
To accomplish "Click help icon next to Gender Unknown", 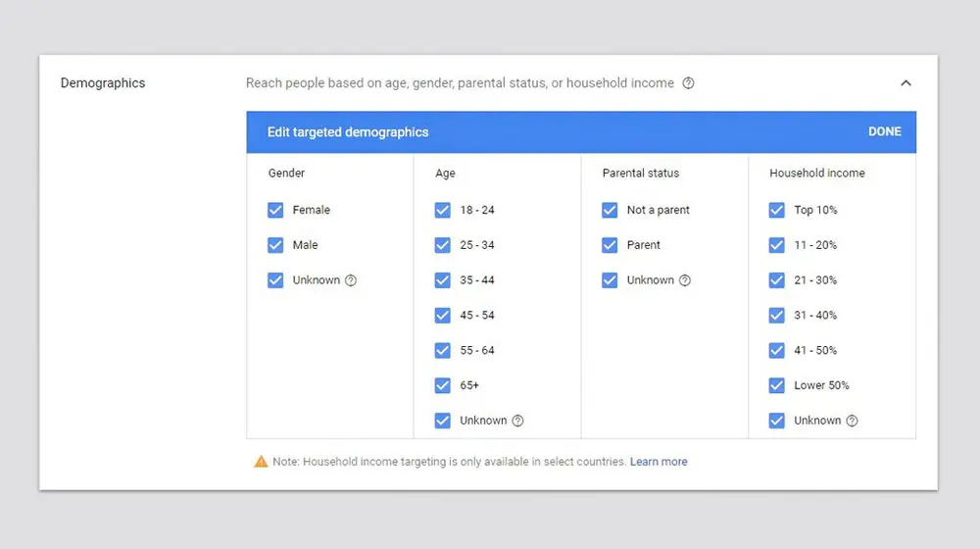I will click(x=351, y=280).
